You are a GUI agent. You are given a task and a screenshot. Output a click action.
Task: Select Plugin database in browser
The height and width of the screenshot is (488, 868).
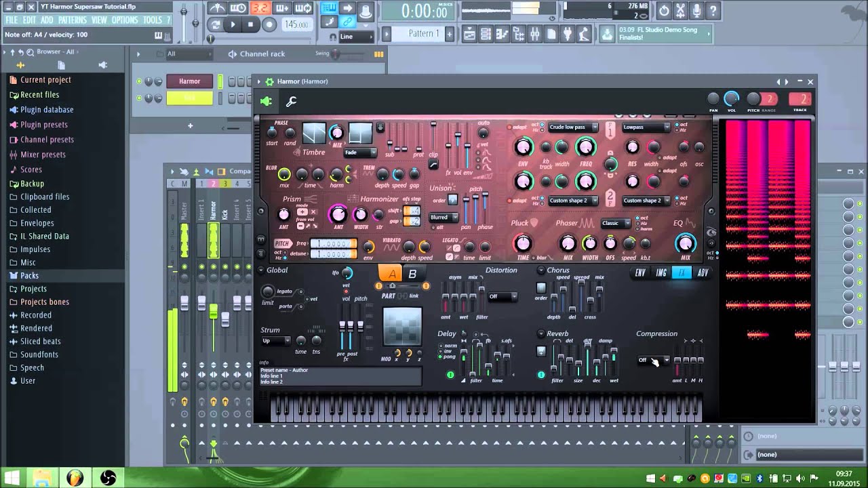click(47, 110)
